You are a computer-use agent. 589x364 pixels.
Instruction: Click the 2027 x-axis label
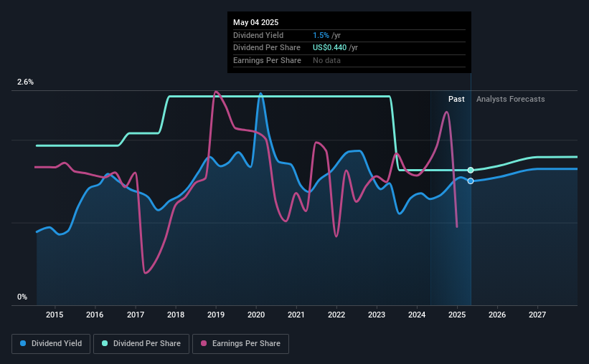pos(537,315)
